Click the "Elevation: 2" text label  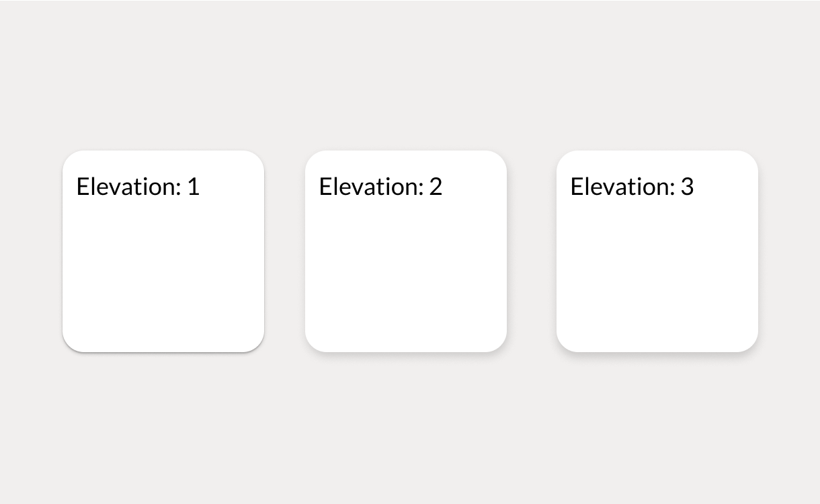(x=380, y=186)
